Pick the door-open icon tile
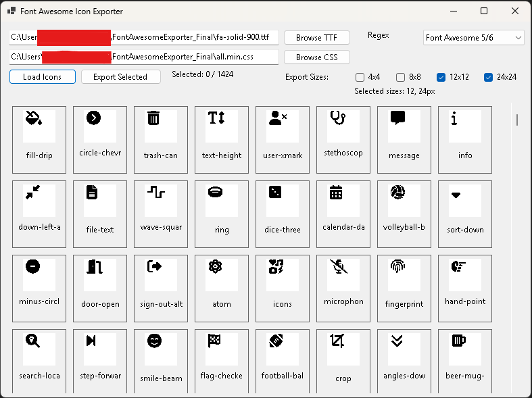Screen dimensions: 532x398 [100, 288]
